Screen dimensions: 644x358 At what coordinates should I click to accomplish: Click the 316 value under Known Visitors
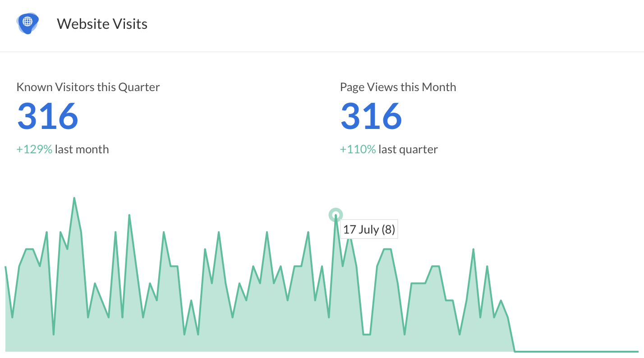48,116
